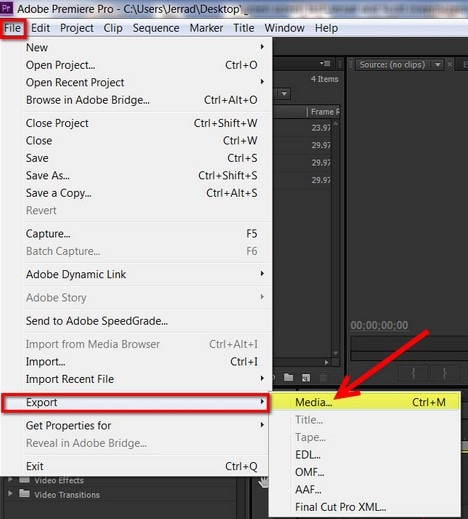
Task: Click the Premiere Pro app icon in title bar
Action: coord(7,8)
